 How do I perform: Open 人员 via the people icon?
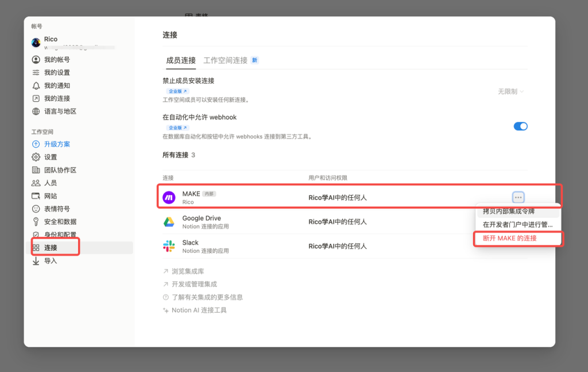pos(35,182)
